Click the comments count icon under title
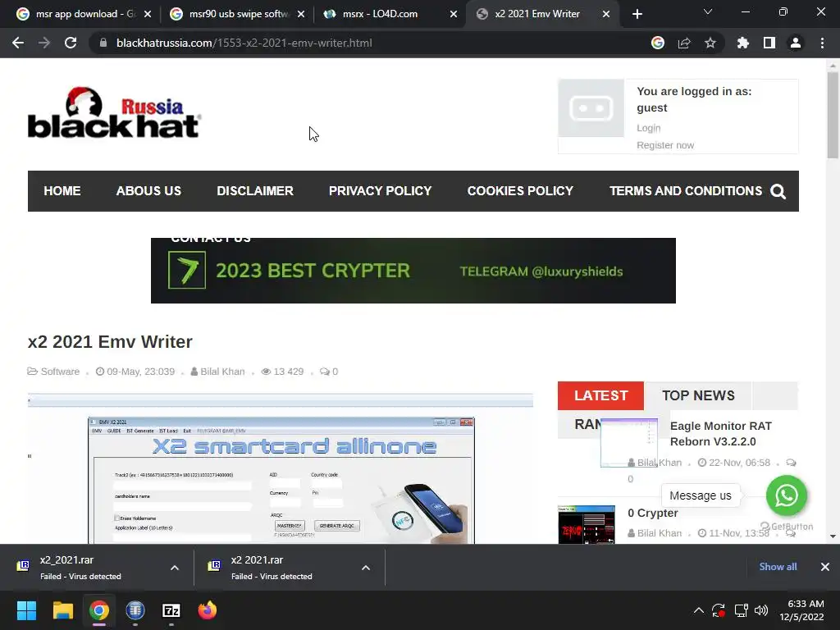This screenshot has height=630, width=840. pyautogui.click(x=325, y=372)
